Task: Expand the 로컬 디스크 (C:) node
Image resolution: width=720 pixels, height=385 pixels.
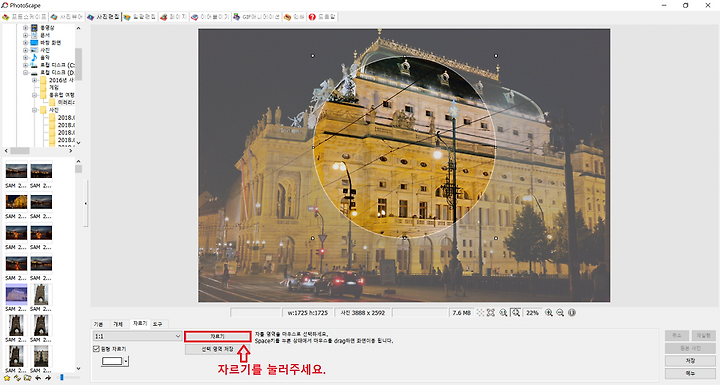Action: [x=26, y=65]
